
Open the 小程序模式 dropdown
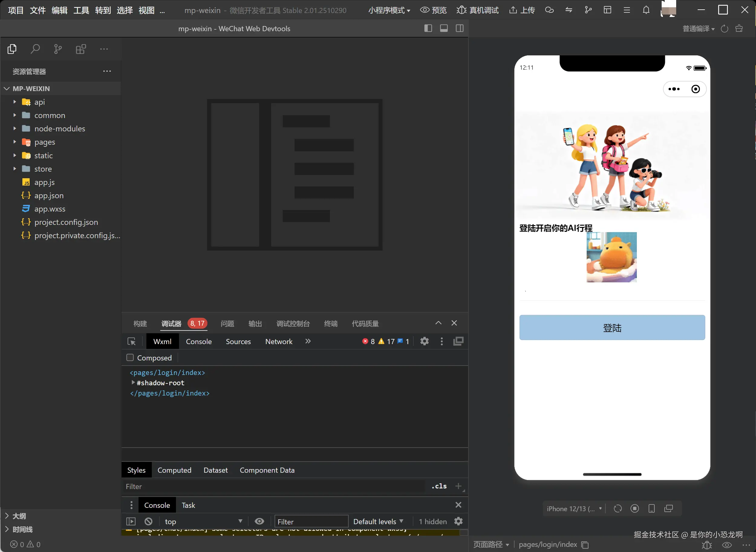point(389,10)
